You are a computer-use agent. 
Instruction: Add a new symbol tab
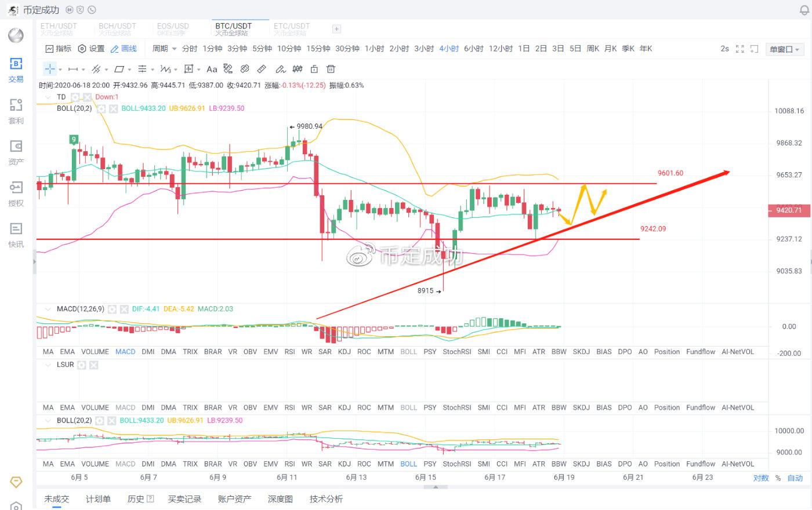click(336, 28)
